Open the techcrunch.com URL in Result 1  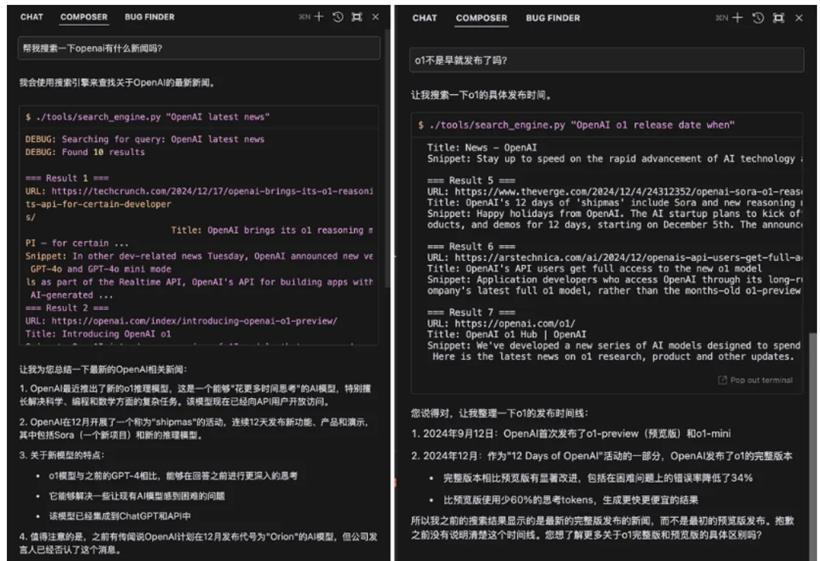(212, 191)
